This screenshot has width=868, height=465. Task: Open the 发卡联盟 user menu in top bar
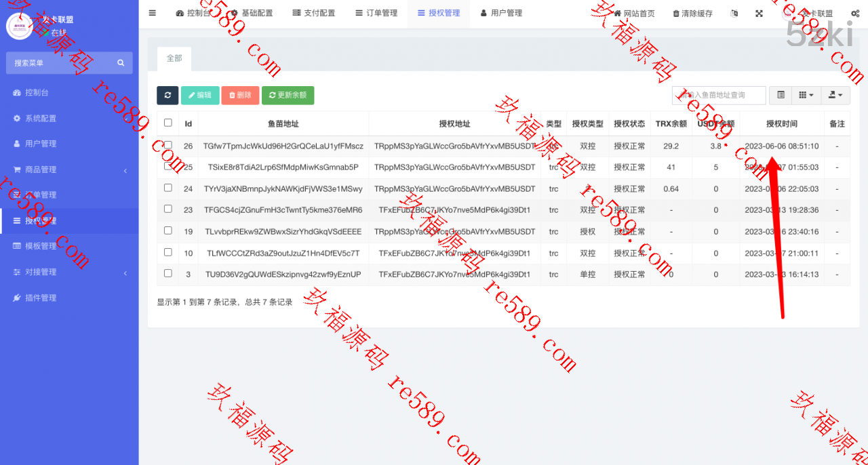pos(808,14)
